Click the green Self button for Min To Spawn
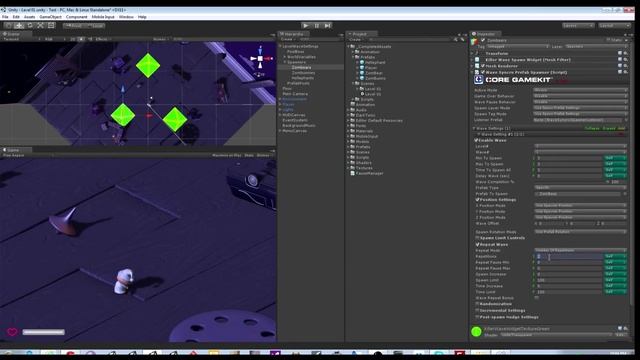The width and height of the screenshot is (640, 360). (x=615, y=158)
